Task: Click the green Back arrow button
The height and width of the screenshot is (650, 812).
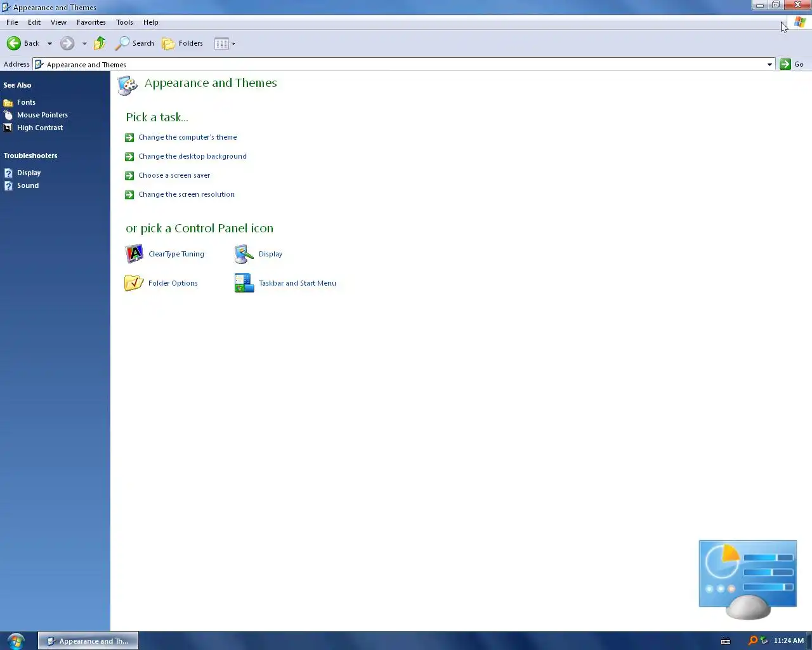Action: pyautogui.click(x=23, y=43)
